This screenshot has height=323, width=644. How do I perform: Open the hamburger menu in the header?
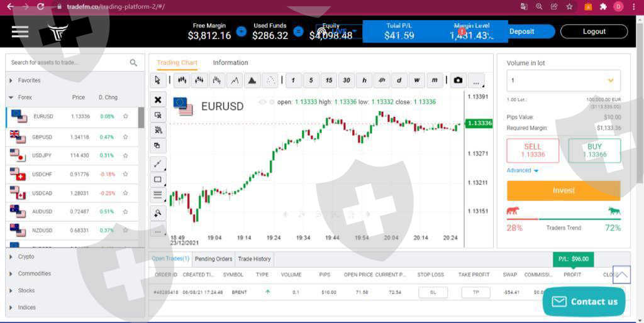point(19,31)
